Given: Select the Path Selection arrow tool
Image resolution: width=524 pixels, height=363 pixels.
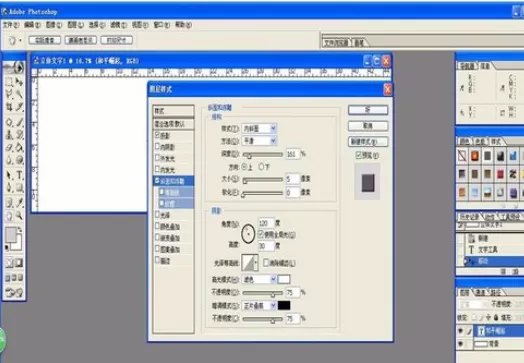Looking at the screenshot, I should [x=9, y=175].
